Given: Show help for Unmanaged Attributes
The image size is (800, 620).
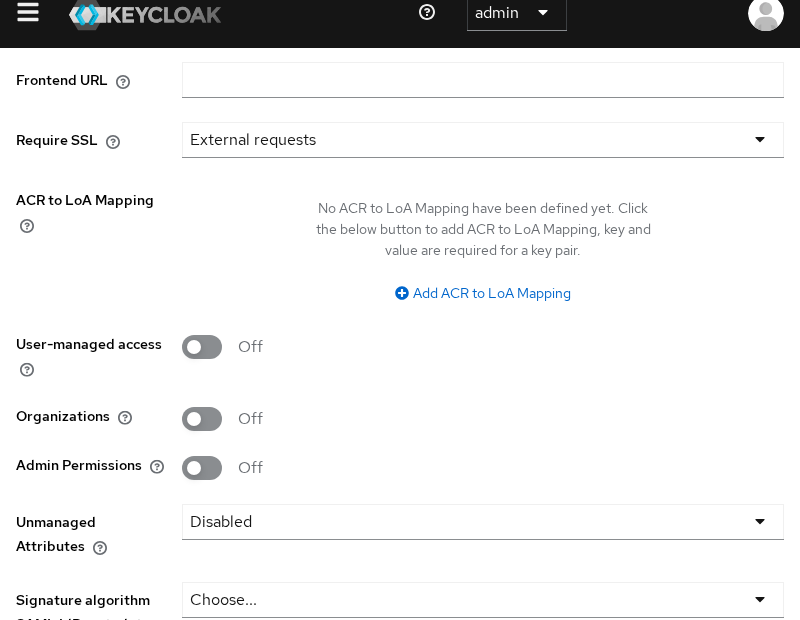Looking at the screenshot, I should click(x=100, y=548).
